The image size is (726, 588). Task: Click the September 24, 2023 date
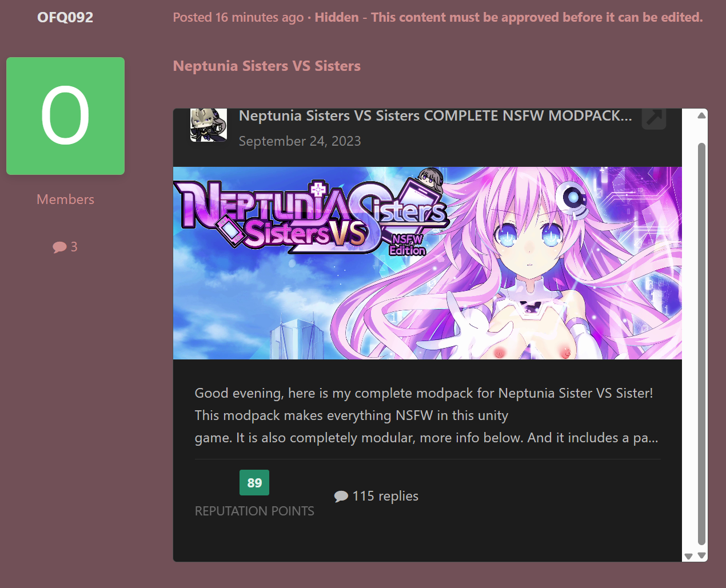pyautogui.click(x=300, y=141)
